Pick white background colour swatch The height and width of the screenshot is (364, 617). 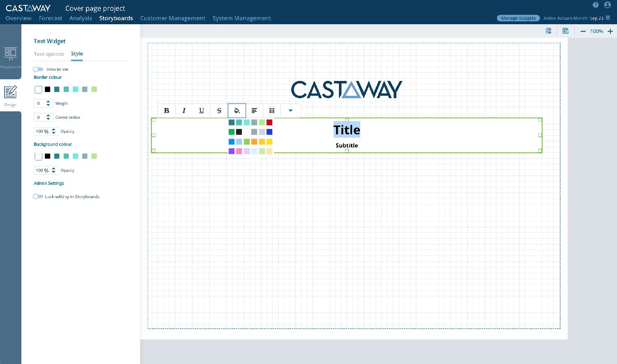(x=38, y=156)
